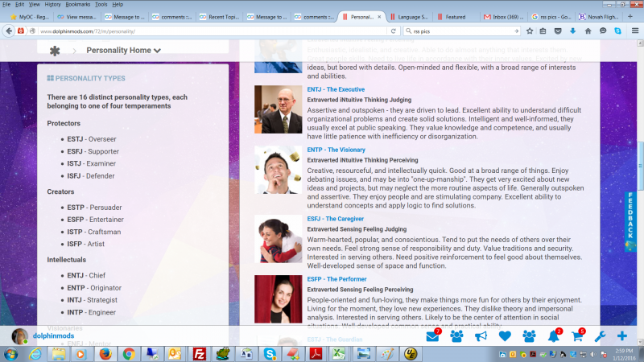Click the dolphinmods profile name
644x362 pixels.
53,335
